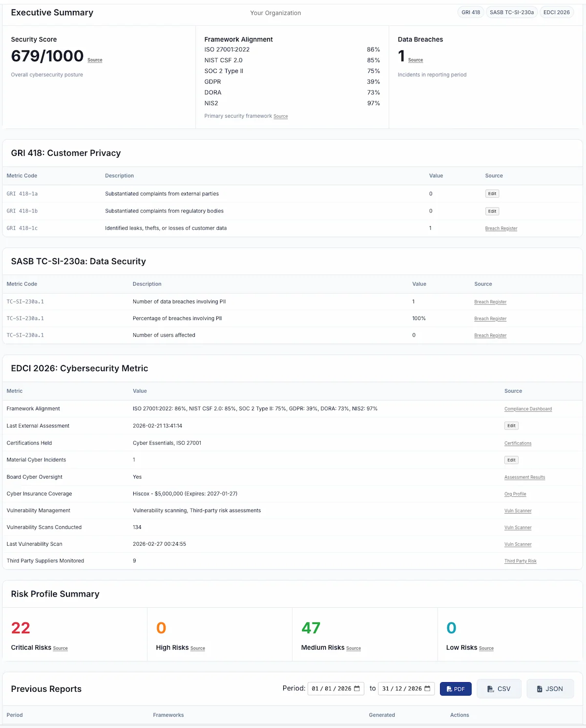This screenshot has width=586, height=728.
Task: Open Assessment Results for Board Cyber Oversight
Action: click(524, 477)
